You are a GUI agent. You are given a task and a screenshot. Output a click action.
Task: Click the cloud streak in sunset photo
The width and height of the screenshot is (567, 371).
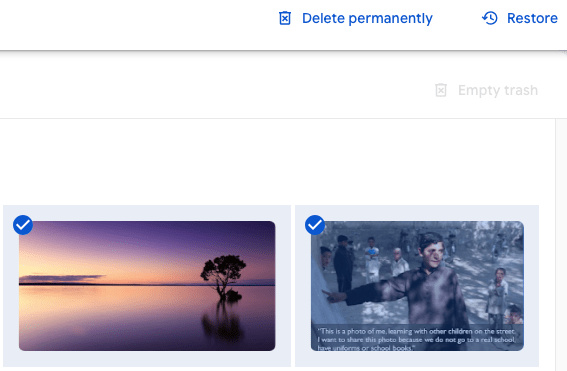(61, 278)
